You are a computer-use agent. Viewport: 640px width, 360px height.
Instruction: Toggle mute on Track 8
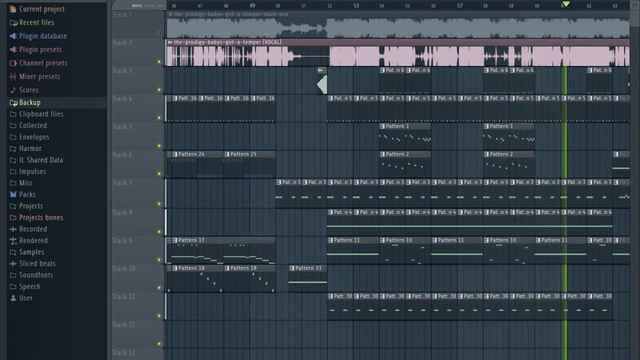pyautogui.click(x=159, y=231)
